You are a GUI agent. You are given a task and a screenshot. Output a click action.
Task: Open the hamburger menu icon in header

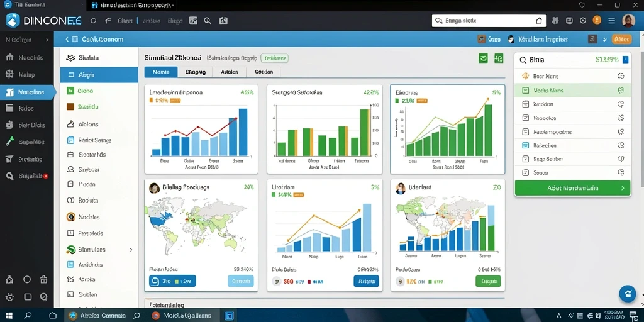(x=611, y=20)
